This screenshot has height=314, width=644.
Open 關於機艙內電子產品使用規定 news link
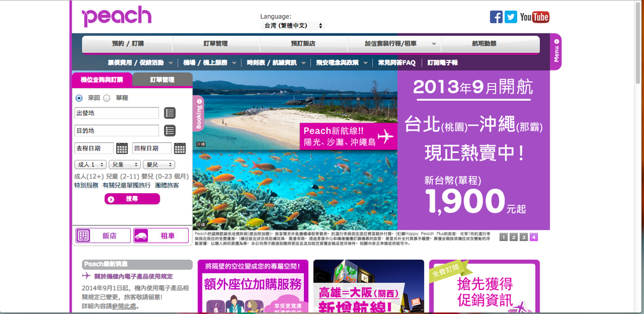133,276
